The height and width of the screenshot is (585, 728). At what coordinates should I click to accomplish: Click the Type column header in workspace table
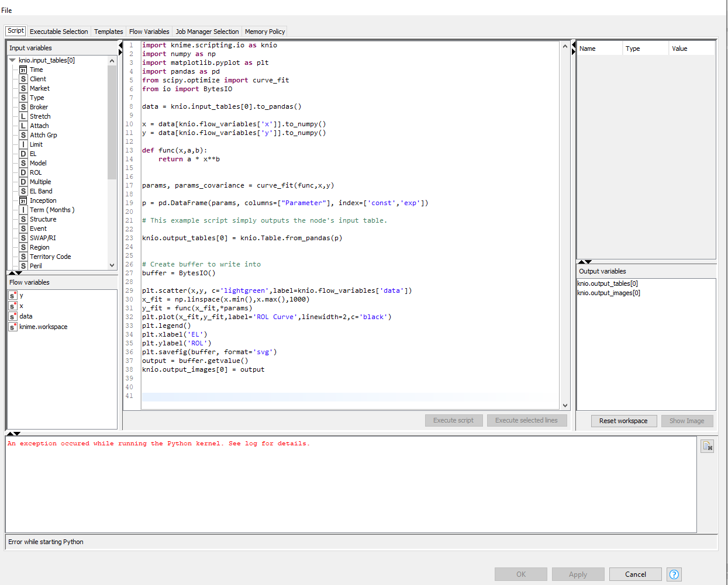[x=646, y=49]
